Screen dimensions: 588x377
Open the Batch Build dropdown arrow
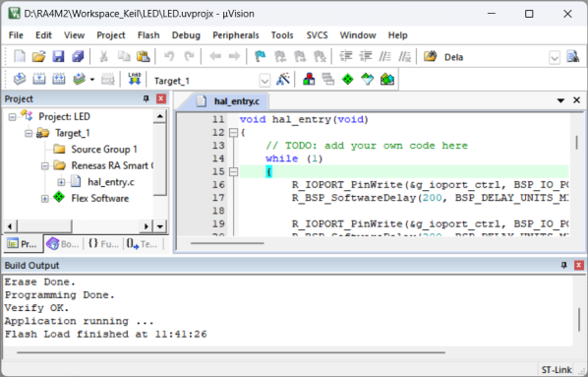(92, 80)
